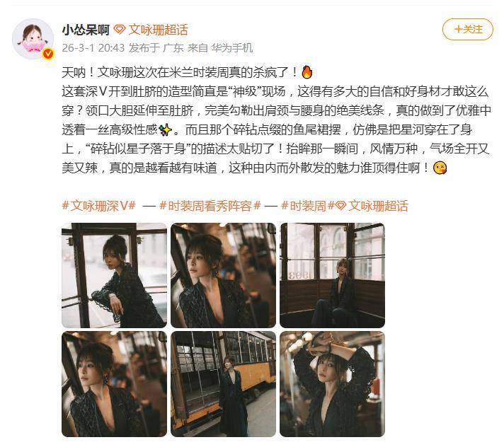Click the diamond icon in the bottom hashtag
Image resolution: width=504 pixels, height=447 pixels.
(340, 206)
